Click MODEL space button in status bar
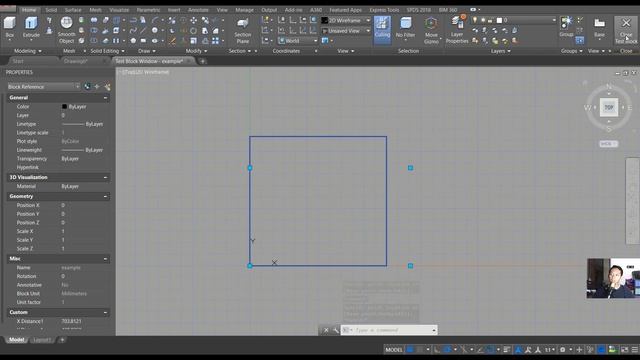Screen dimensions: 640x360 [393, 350]
